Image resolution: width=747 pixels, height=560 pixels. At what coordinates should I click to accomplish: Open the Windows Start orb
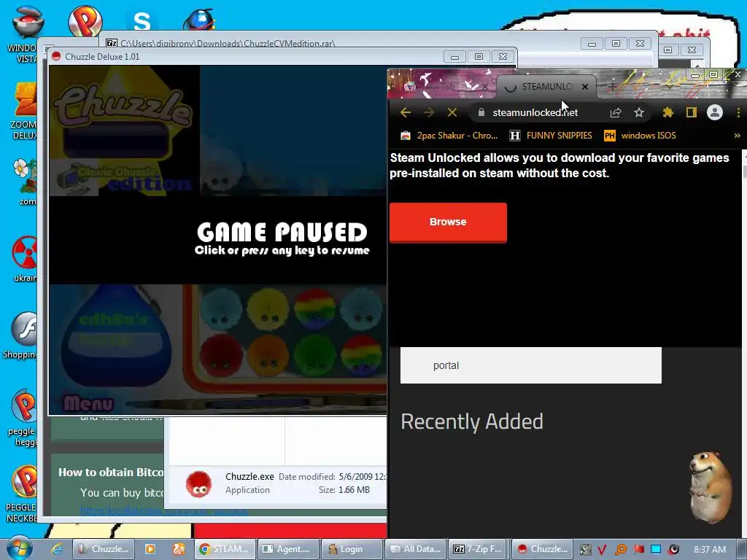[20, 548]
